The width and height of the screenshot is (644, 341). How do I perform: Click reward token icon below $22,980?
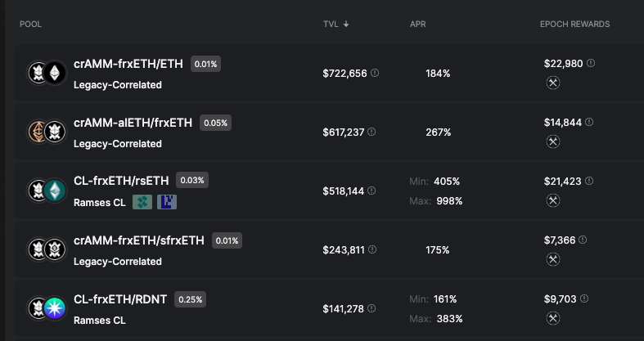552,83
